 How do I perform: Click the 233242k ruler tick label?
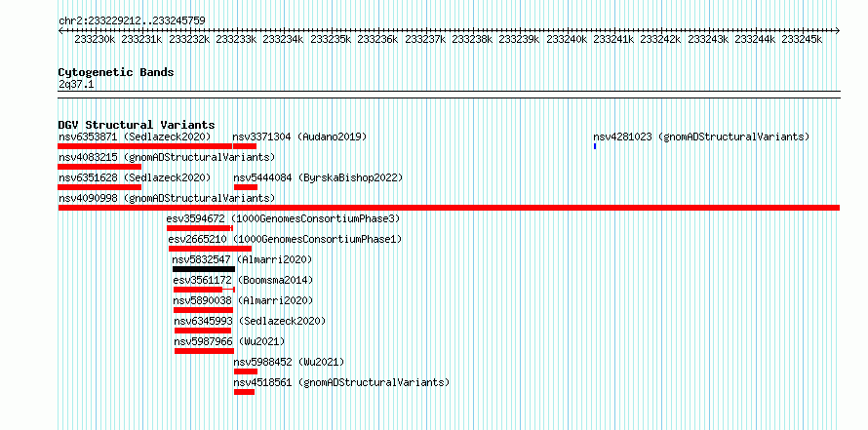[x=661, y=40]
